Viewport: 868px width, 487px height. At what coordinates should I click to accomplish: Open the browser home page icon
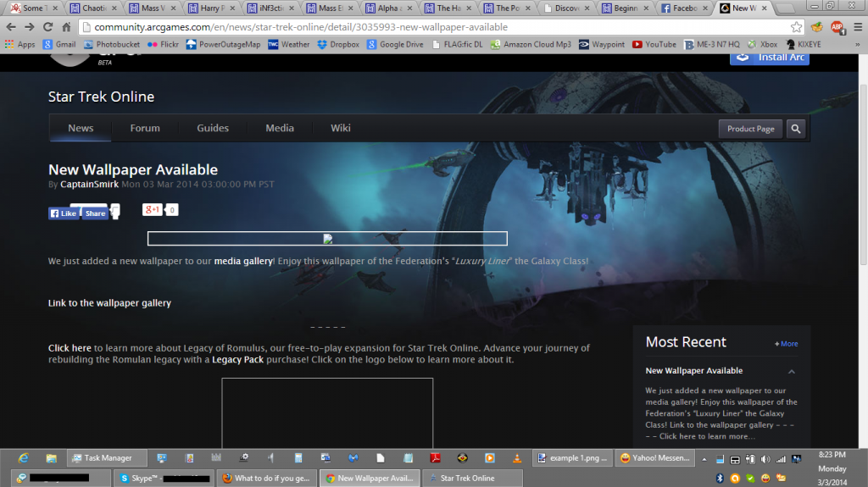click(66, 27)
